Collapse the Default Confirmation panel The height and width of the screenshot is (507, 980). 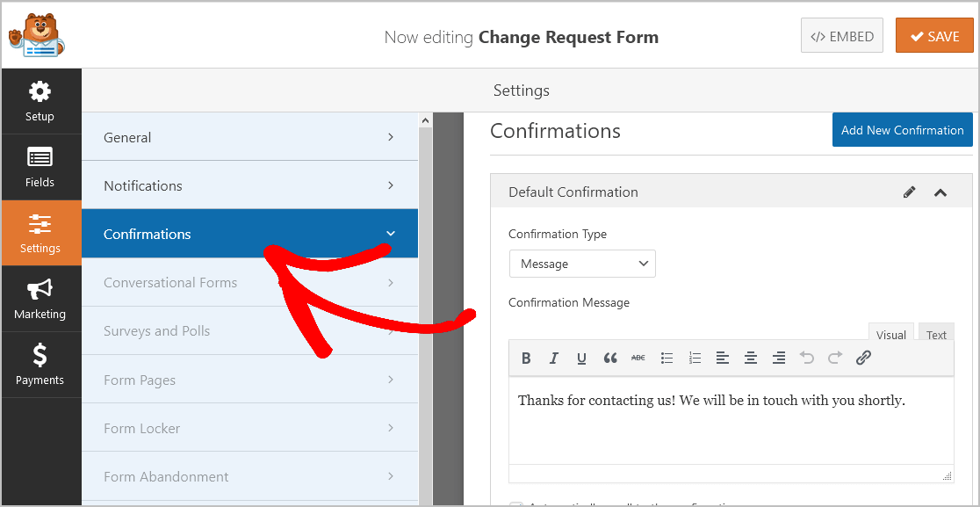(x=940, y=192)
